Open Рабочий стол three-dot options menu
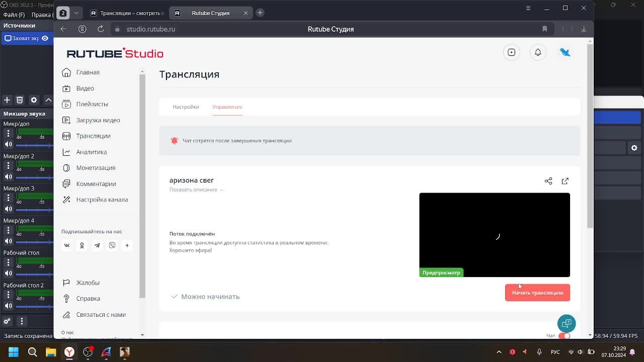The width and height of the screenshot is (644, 362). pos(8,262)
